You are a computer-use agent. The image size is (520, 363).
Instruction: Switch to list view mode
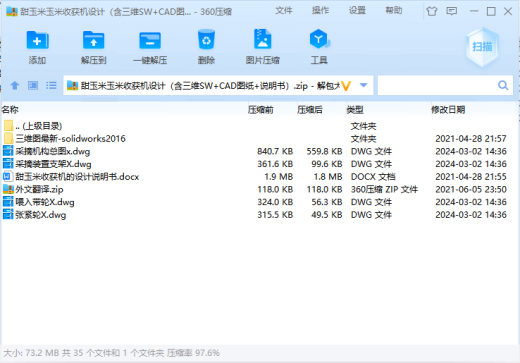tap(51, 86)
